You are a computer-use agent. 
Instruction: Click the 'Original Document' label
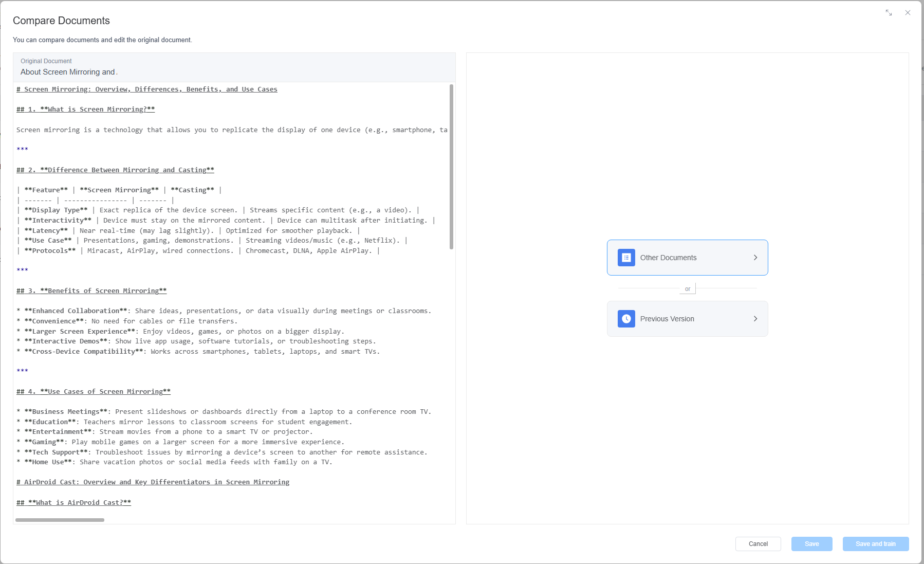(46, 61)
